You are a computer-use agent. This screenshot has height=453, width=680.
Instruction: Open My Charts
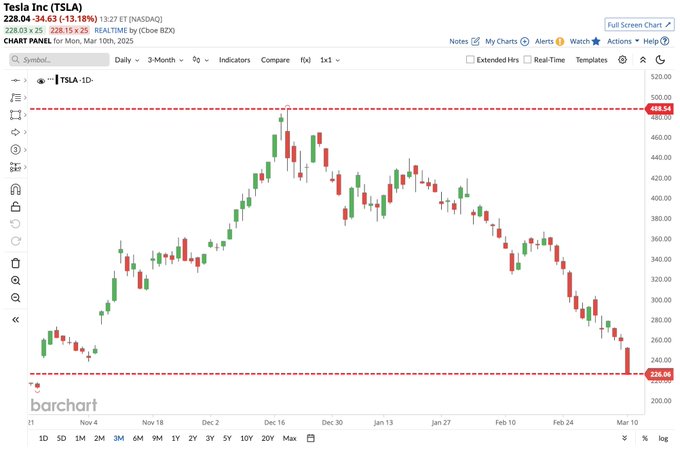point(507,41)
